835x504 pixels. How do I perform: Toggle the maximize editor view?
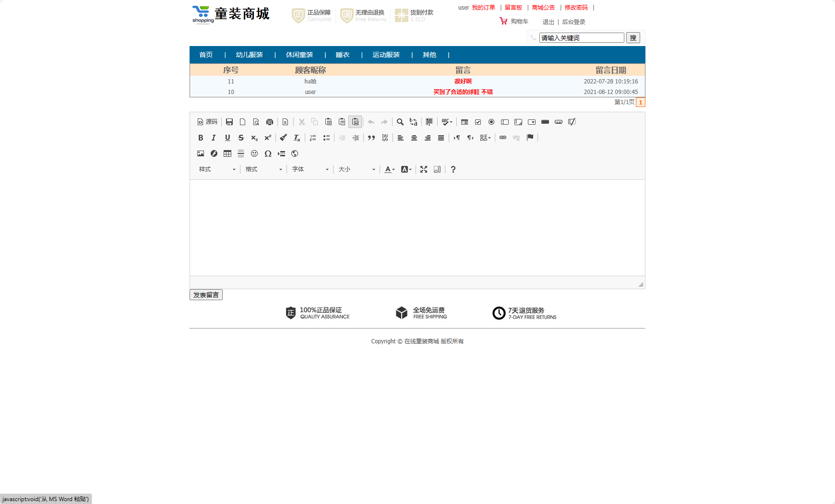point(424,169)
